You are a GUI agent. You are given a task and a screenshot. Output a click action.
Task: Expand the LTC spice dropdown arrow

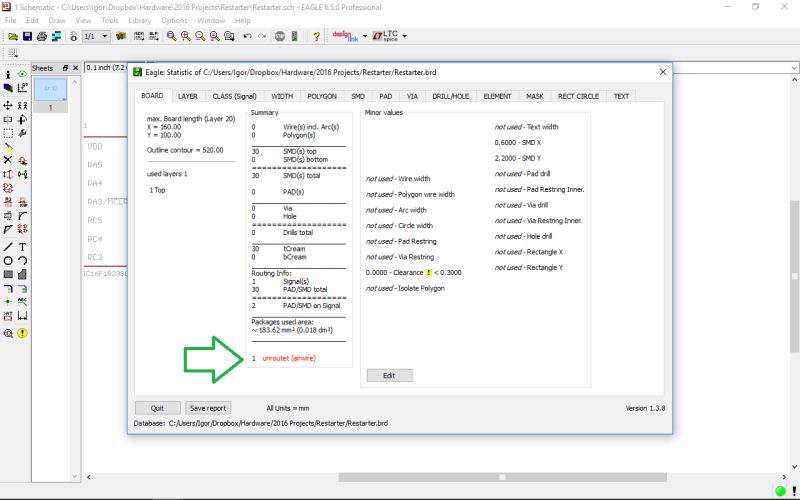(x=405, y=36)
